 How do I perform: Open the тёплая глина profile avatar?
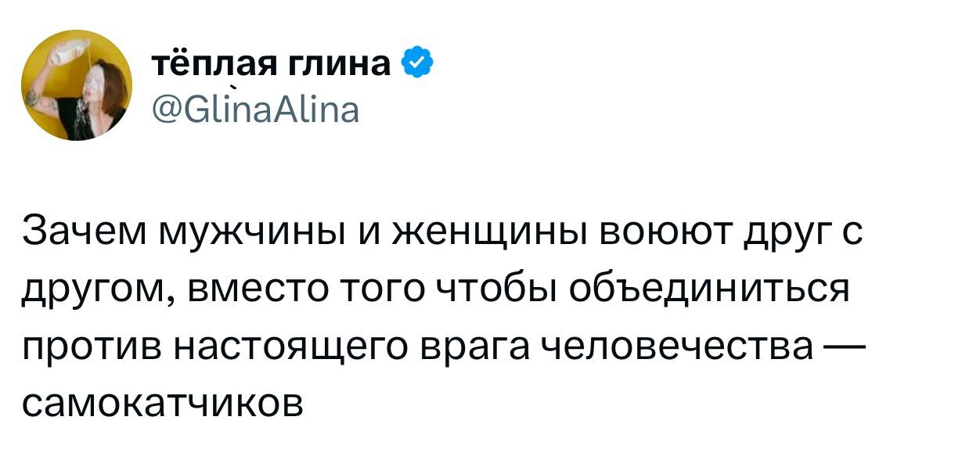77,85
